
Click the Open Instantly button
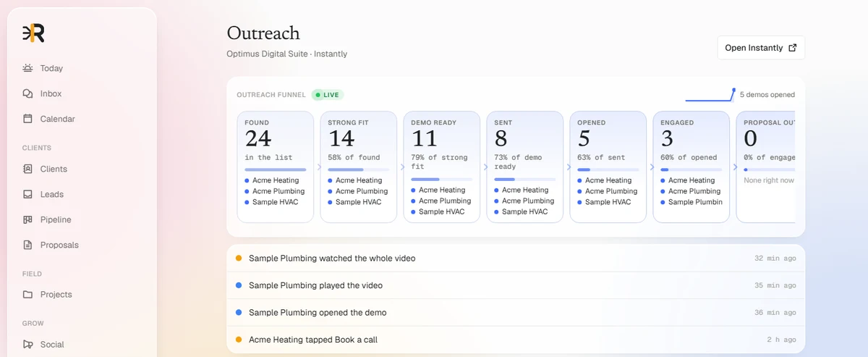point(761,48)
